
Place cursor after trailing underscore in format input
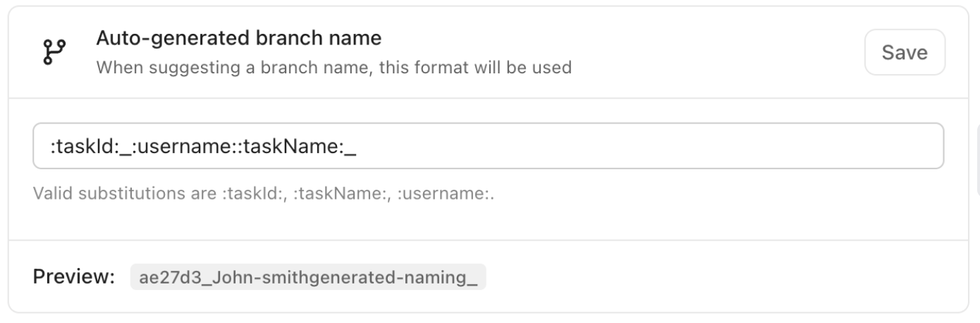[357, 146]
